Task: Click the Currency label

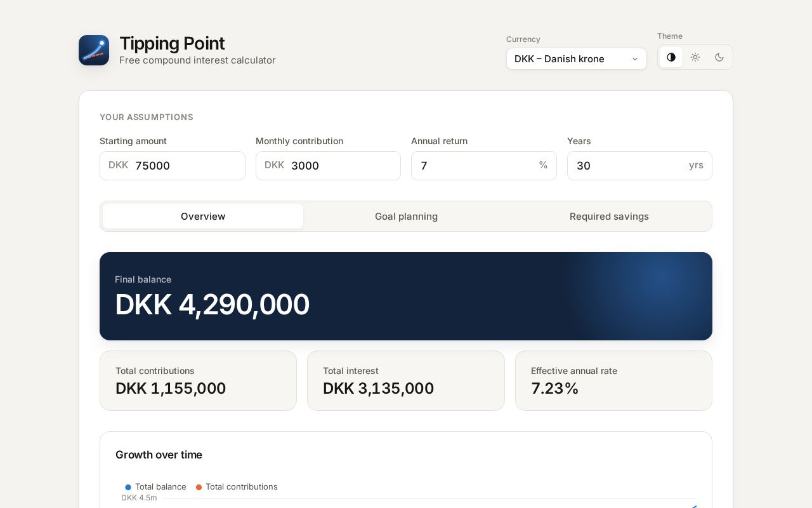Action: pos(523,39)
